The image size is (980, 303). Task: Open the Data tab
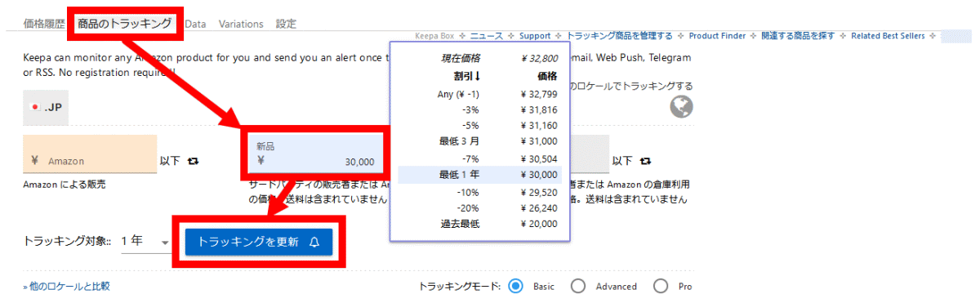195,24
